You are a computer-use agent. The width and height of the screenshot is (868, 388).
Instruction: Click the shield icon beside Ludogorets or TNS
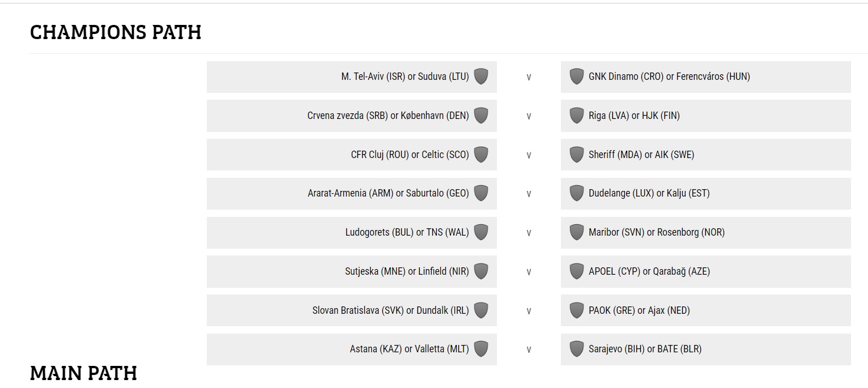481,232
